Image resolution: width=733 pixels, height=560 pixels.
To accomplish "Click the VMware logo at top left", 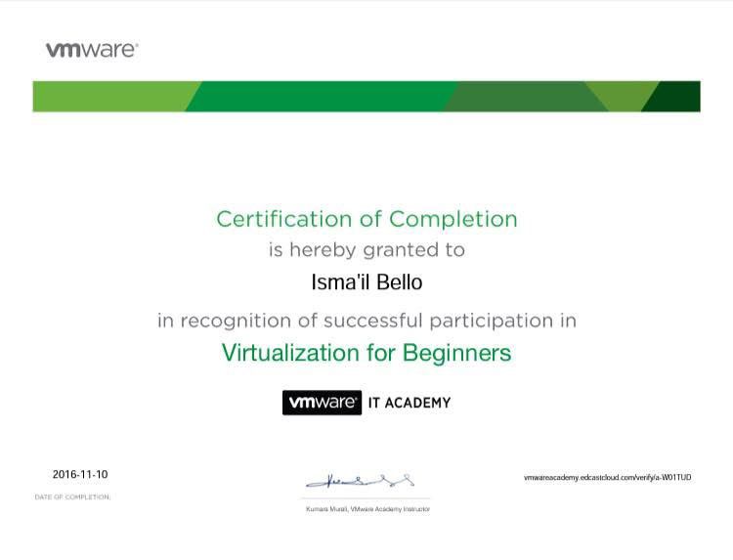I will [x=92, y=50].
